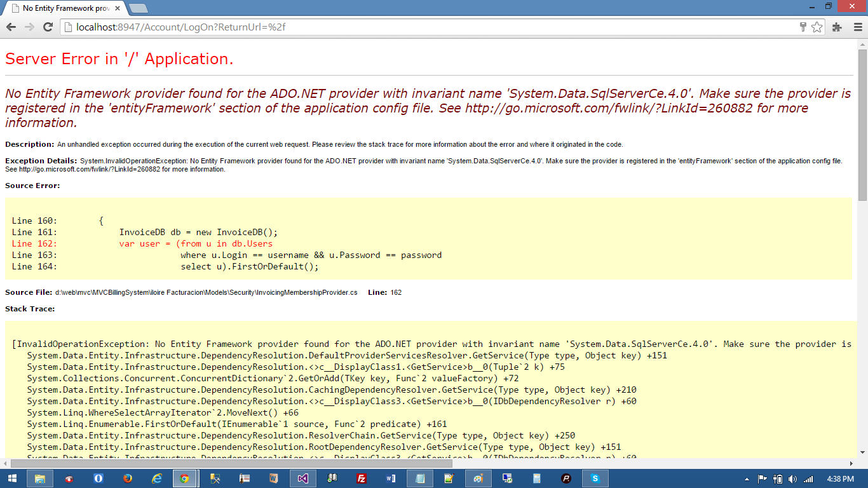Screen dimensions: 868x488
Task: Open the network signal tray icon
Action: coord(808,479)
